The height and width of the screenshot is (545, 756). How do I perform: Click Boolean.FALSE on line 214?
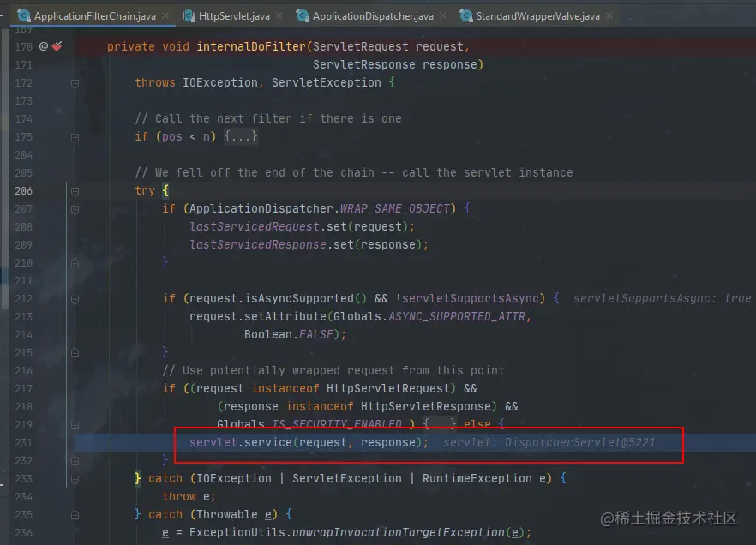click(288, 334)
